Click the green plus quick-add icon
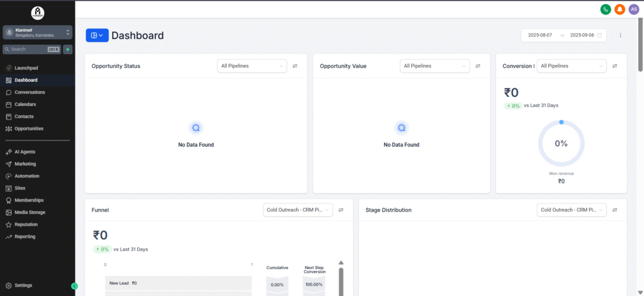The width and height of the screenshot is (644, 296). point(67,49)
